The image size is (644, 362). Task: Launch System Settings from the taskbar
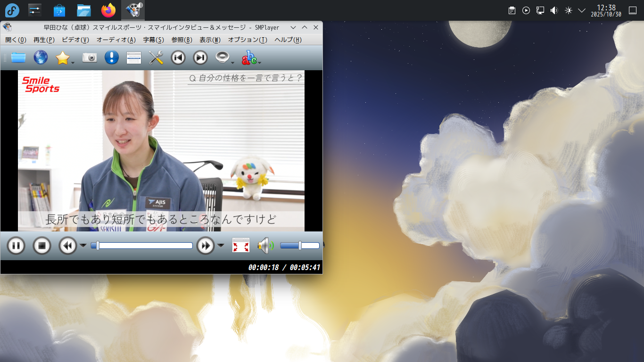pos(35,10)
